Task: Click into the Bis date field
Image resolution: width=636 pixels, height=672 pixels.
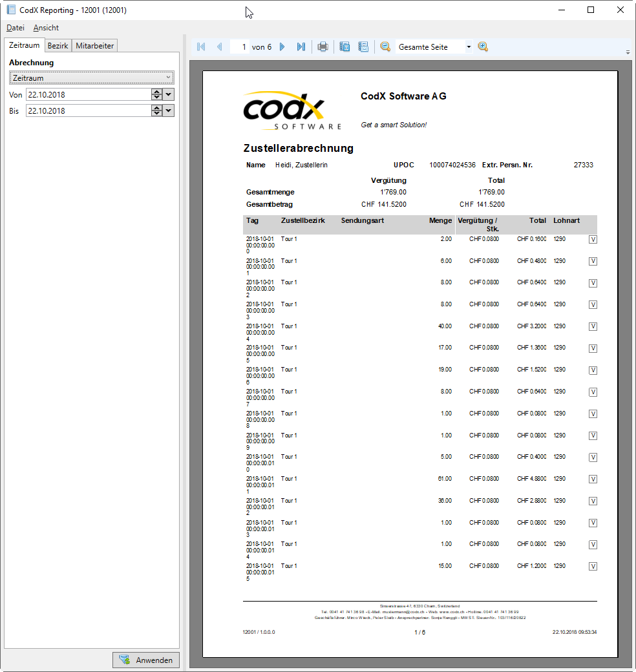Action: [x=89, y=110]
